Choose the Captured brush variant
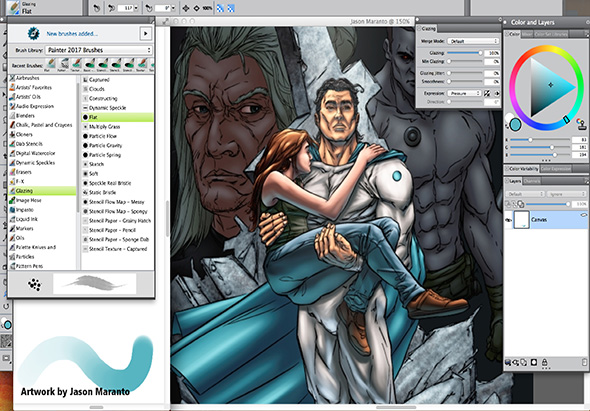The width and height of the screenshot is (590, 411). coord(117,80)
